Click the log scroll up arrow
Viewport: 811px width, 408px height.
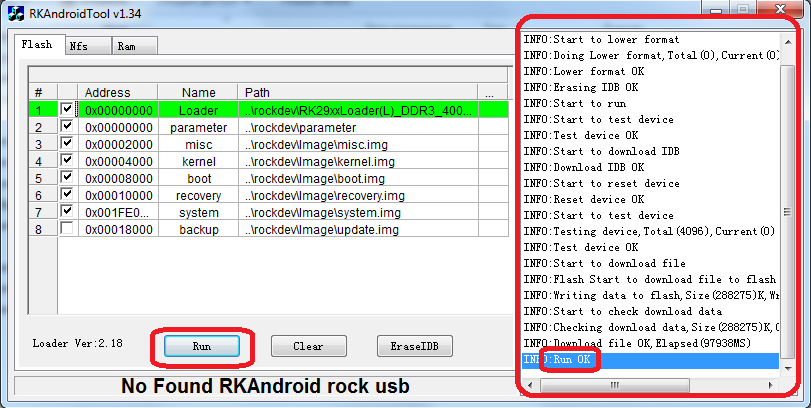click(788, 42)
